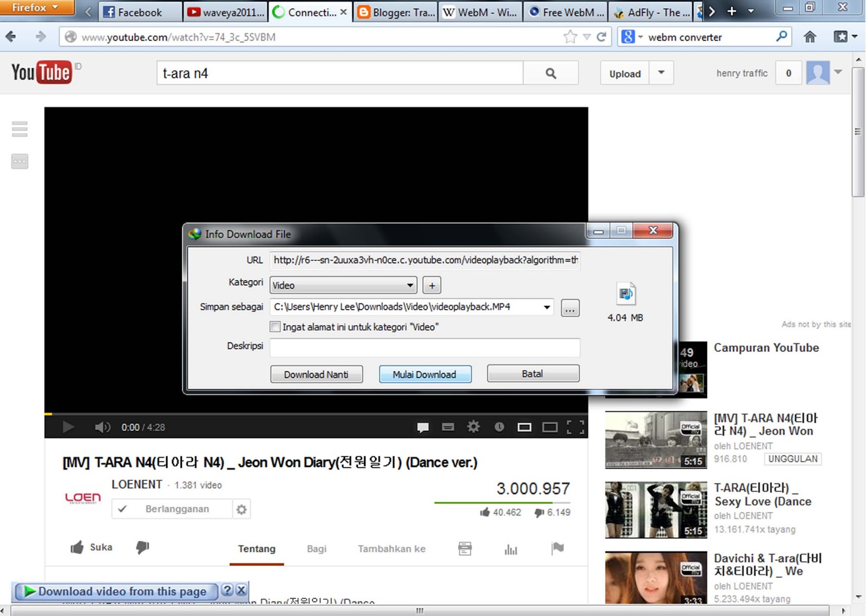Switch to the Blogger tab
The width and height of the screenshot is (866, 616).
click(x=396, y=12)
